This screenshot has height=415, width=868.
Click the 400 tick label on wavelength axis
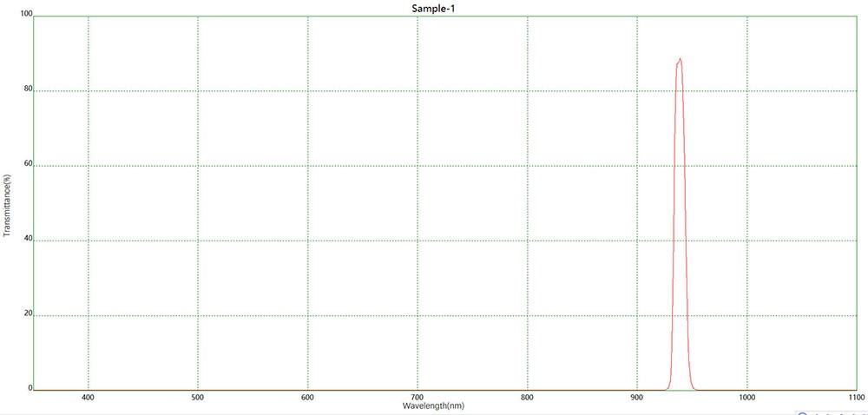[87, 397]
